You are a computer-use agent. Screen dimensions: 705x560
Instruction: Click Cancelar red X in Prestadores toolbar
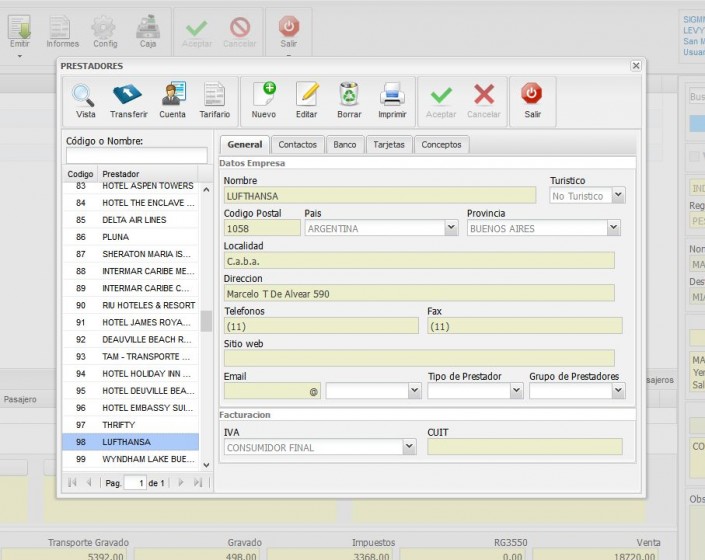(484, 101)
